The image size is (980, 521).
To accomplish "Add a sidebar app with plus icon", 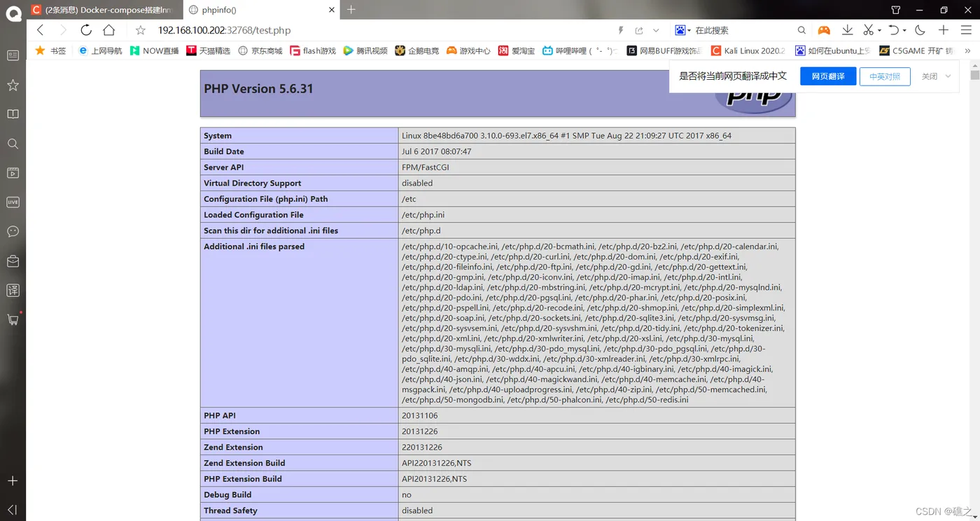I will [x=13, y=481].
